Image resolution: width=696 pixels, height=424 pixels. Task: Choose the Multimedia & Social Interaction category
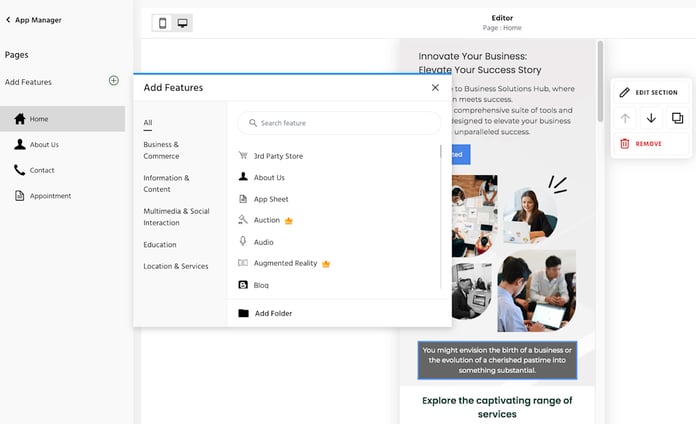click(176, 216)
